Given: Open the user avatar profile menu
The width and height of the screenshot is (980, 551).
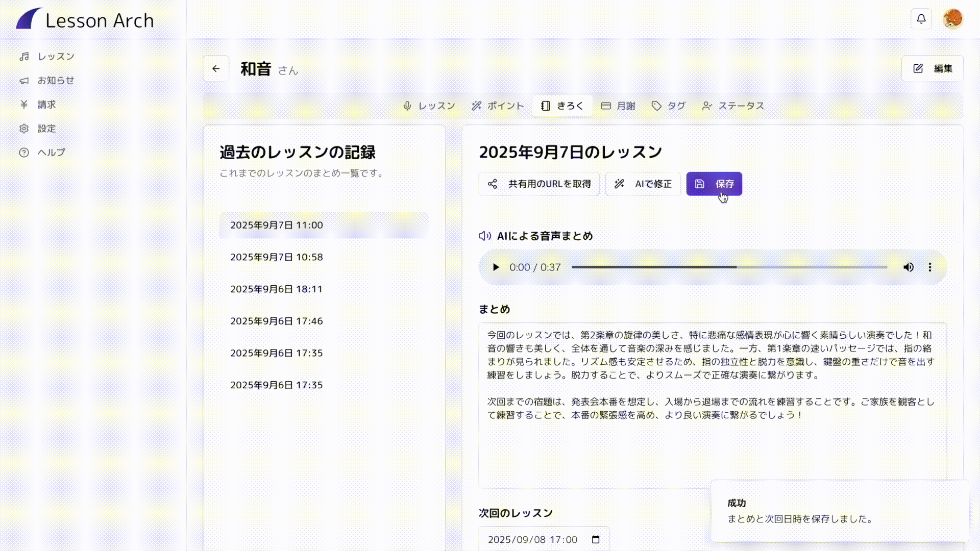Looking at the screenshot, I should (x=952, y=19).
